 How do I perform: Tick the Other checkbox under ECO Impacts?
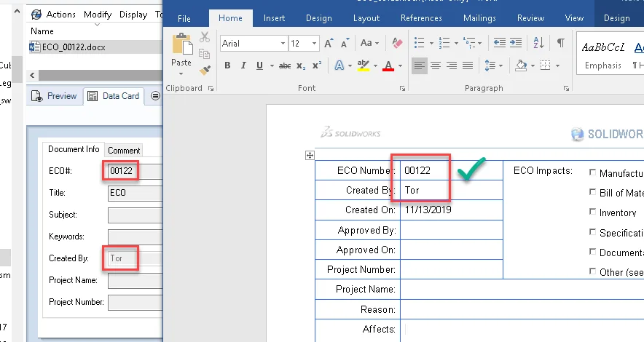pyautogui.click(x=593, y=271)
